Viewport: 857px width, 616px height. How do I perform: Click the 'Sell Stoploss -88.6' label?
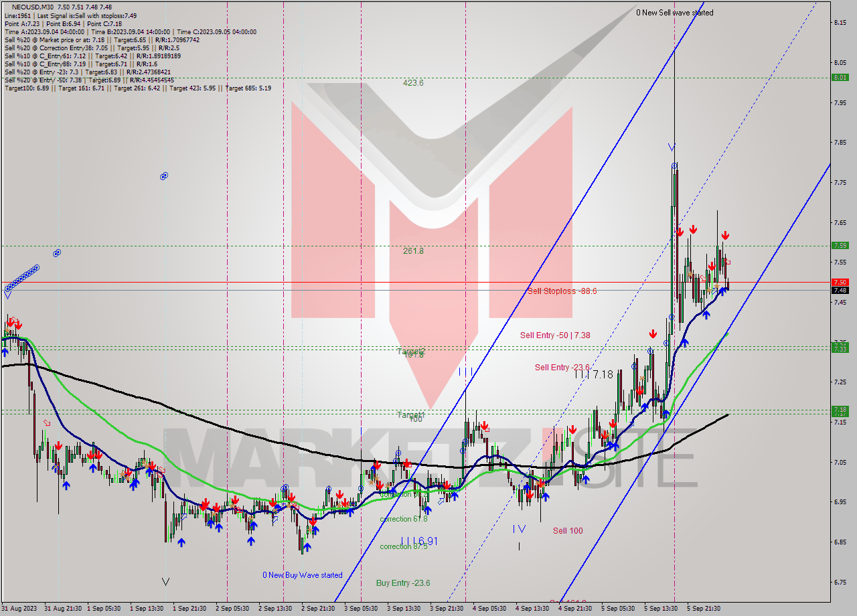562,291
